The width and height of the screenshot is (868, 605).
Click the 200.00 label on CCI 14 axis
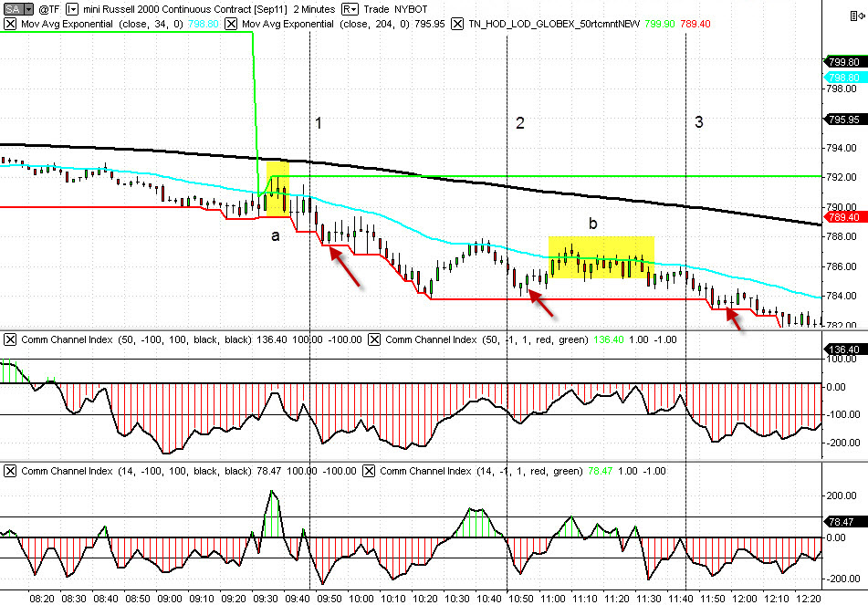tap(842, 495)
